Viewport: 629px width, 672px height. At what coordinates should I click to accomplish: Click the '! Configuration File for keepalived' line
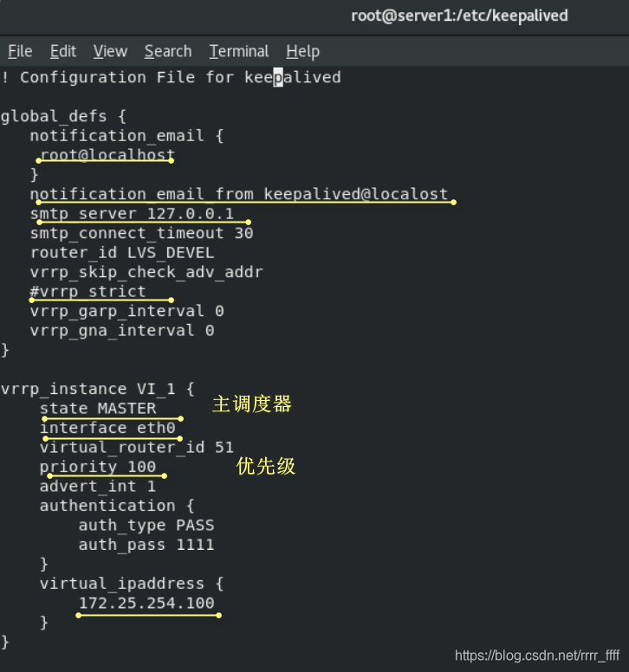click(x=171, y=78)
